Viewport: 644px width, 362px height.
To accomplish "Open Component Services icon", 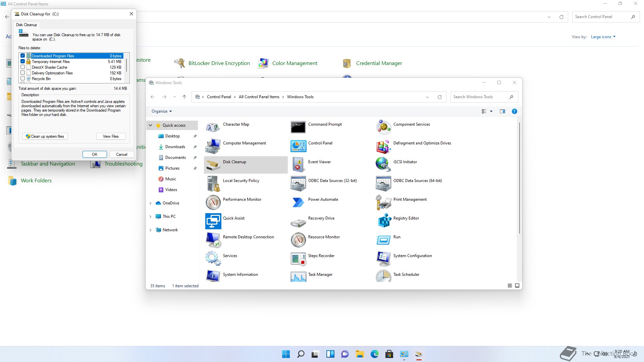I will pyautogui.click(x=383, y=127).
